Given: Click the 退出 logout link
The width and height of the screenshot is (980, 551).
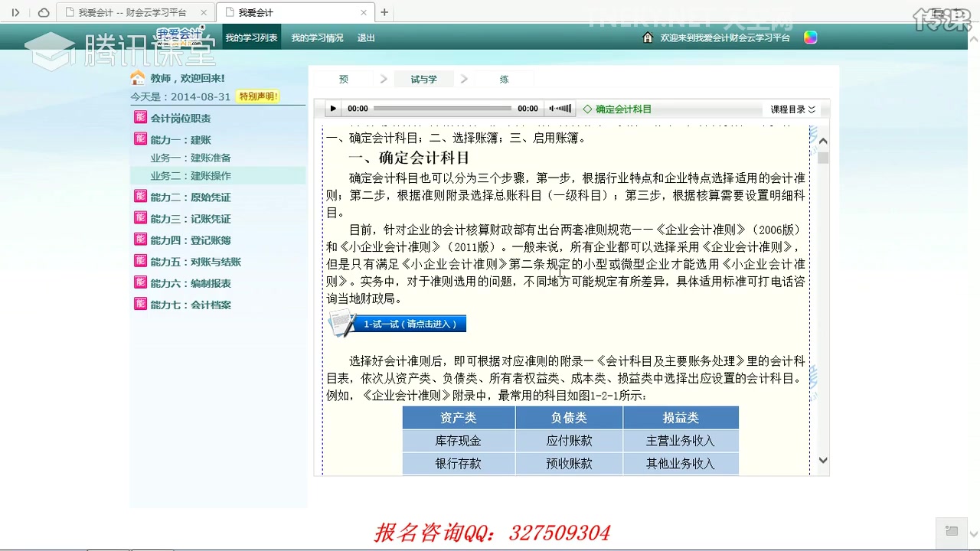Looking at the screenshot, I should (366, 37).
